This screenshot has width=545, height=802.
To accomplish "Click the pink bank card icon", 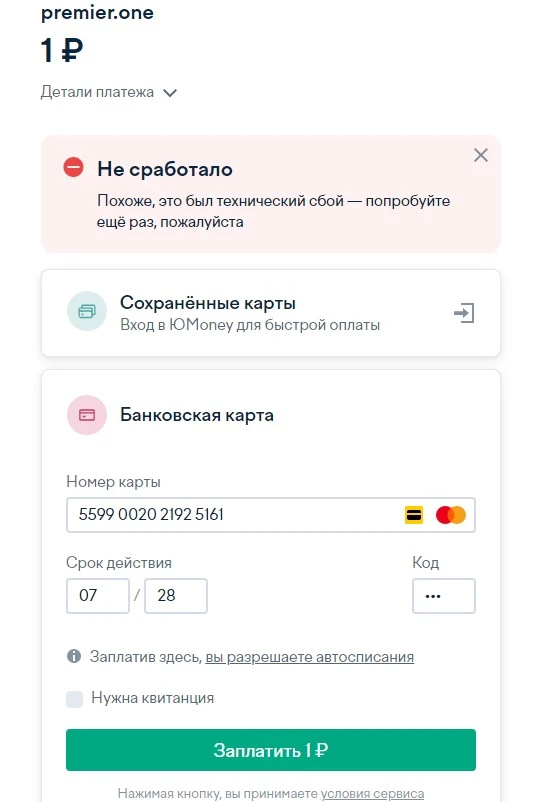I will pos(87,415).
